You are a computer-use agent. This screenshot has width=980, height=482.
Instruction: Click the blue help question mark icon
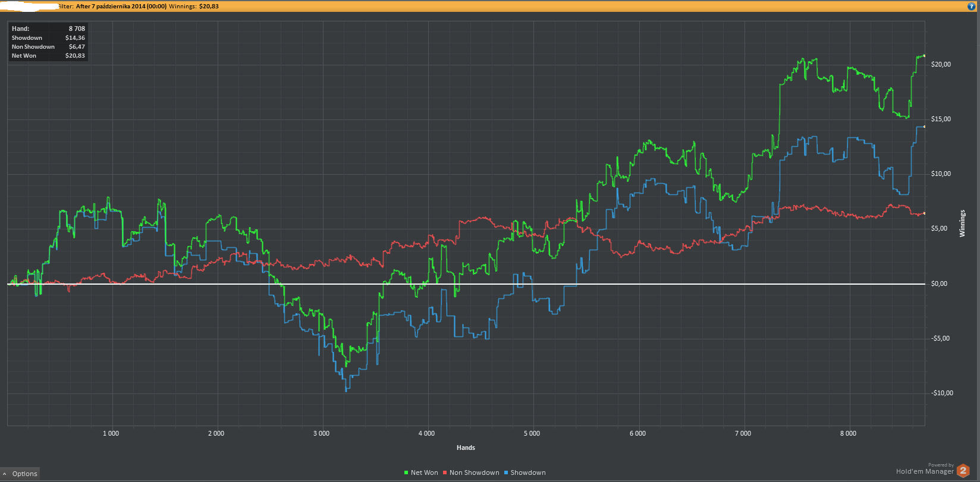972,6
